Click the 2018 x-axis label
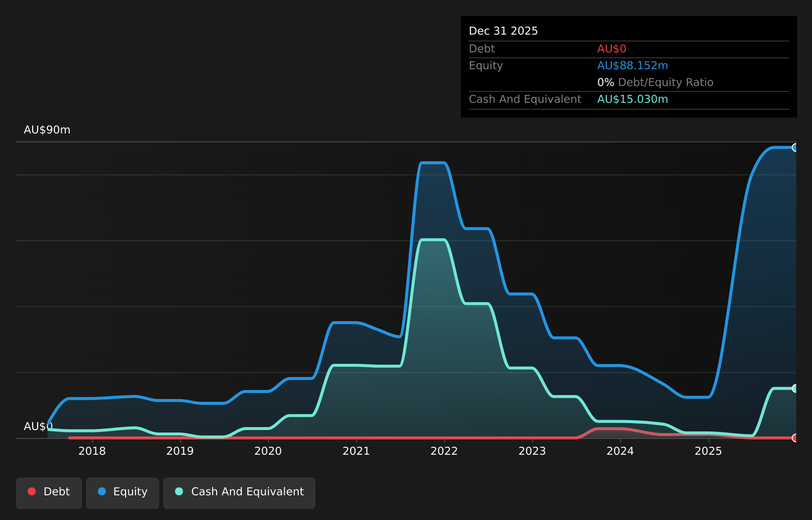The height and width of the screenshot is (520, 812). [92, 451]
